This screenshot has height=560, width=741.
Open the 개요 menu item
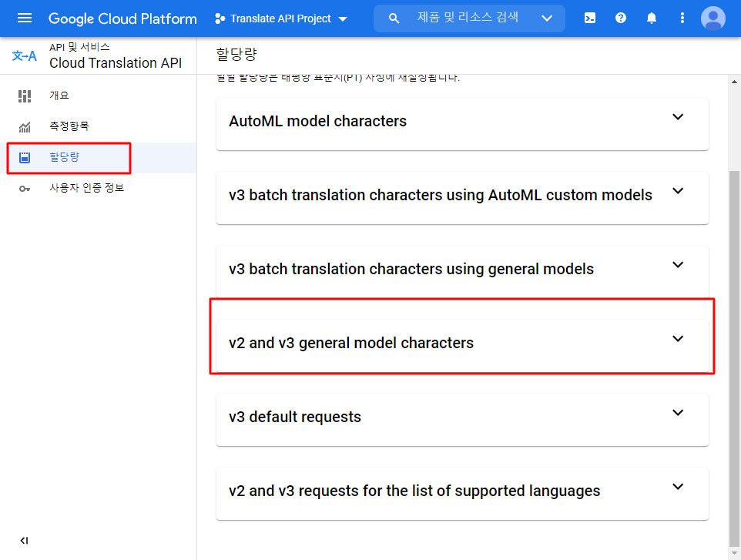point(99,96)
